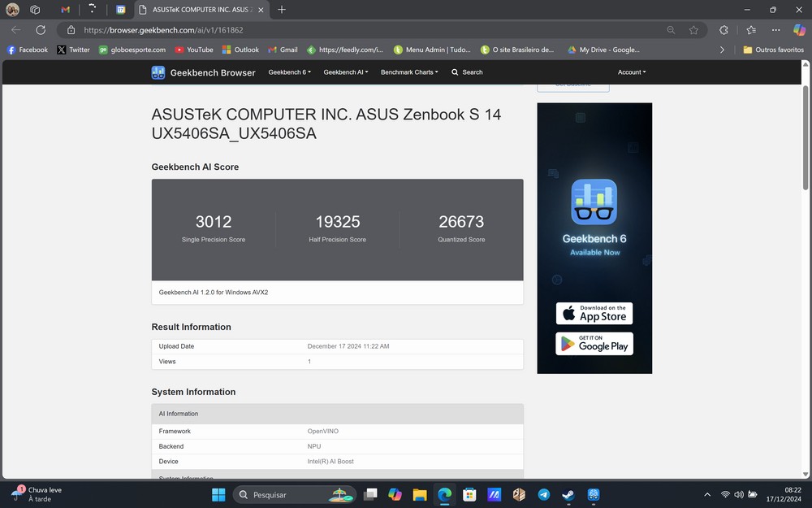
Task: Open Wi-Fi network settings in tray
Action: pos(725,494)
